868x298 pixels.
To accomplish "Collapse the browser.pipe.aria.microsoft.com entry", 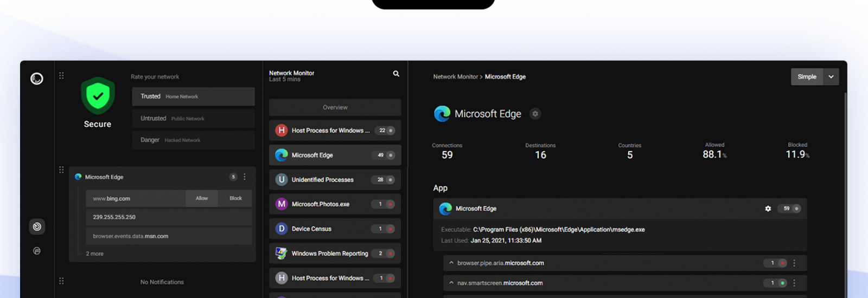I will click(451, 263).
